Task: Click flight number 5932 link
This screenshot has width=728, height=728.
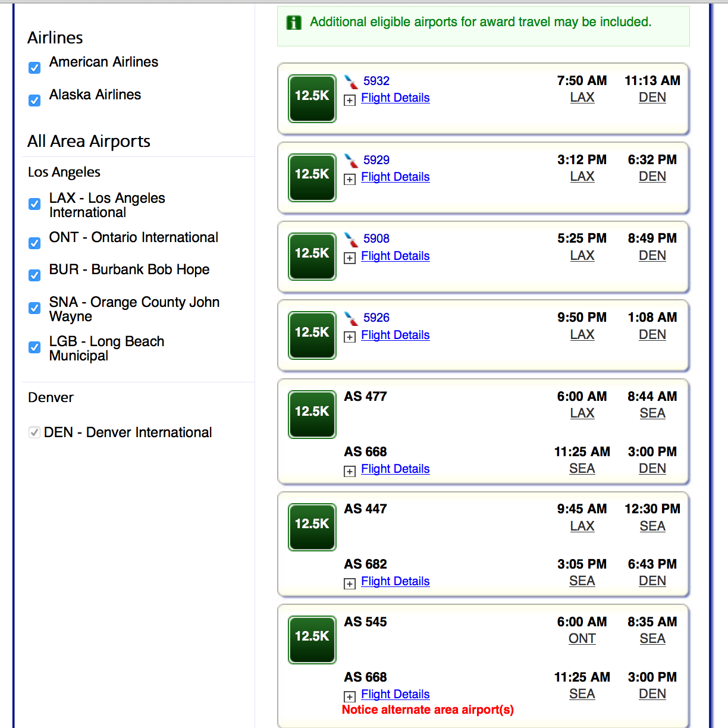Action: click(x=376, y=81)
